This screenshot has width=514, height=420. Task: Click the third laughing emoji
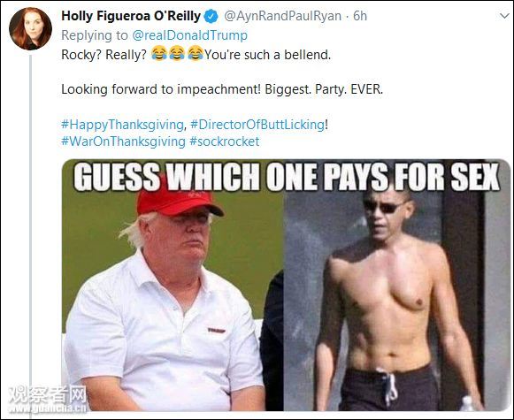point(196,53)
